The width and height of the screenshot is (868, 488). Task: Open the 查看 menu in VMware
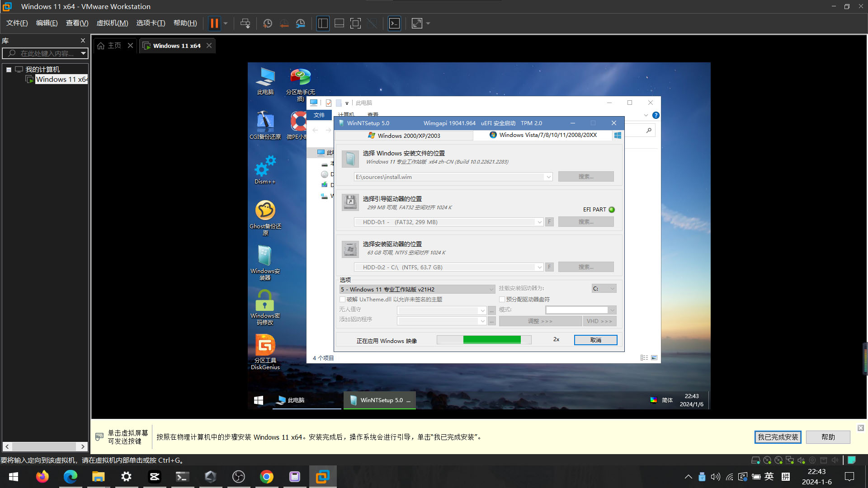(x=77, y=23)
